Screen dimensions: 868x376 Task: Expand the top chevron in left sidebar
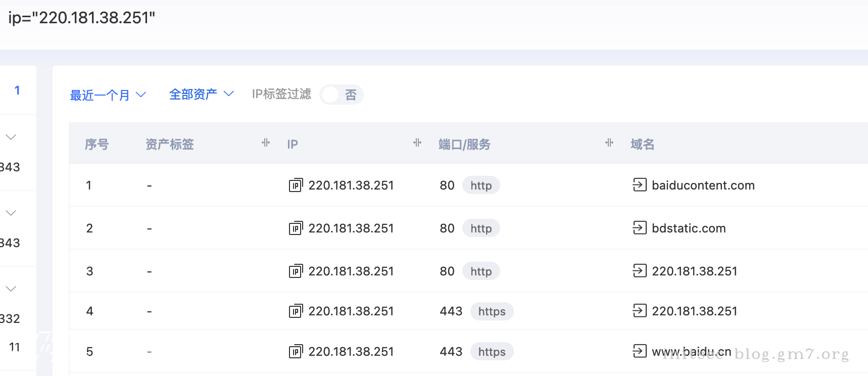pos(11,137)
